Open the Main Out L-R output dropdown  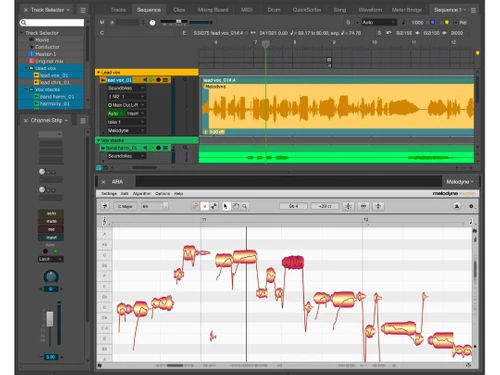pyautogui.click(x=126, y=105)
